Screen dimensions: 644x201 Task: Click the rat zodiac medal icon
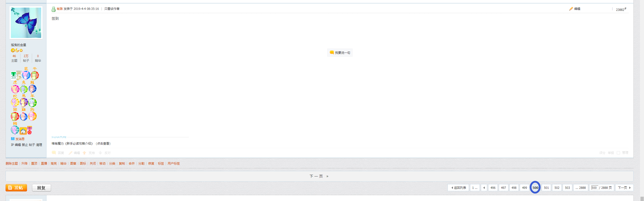coord(26,75)
